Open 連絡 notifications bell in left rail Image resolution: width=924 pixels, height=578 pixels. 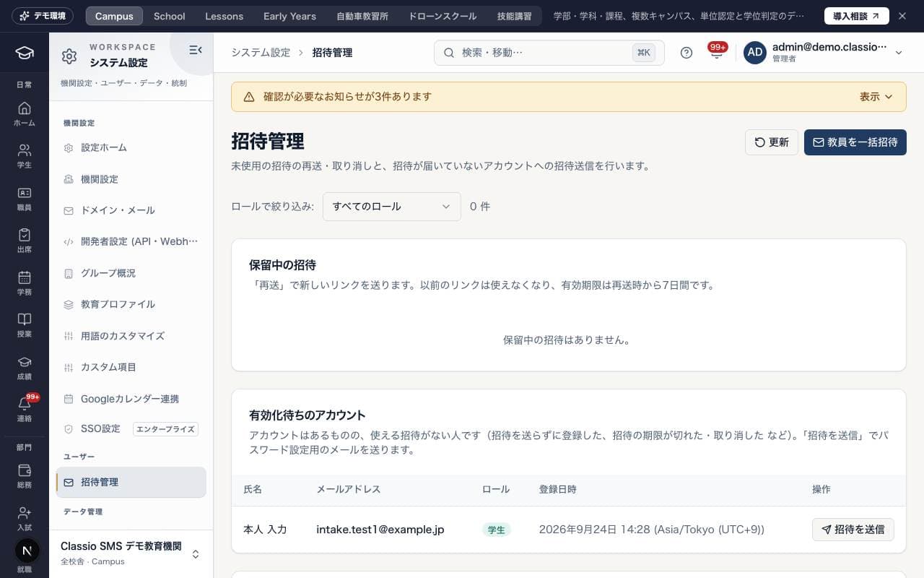point(25,410)
